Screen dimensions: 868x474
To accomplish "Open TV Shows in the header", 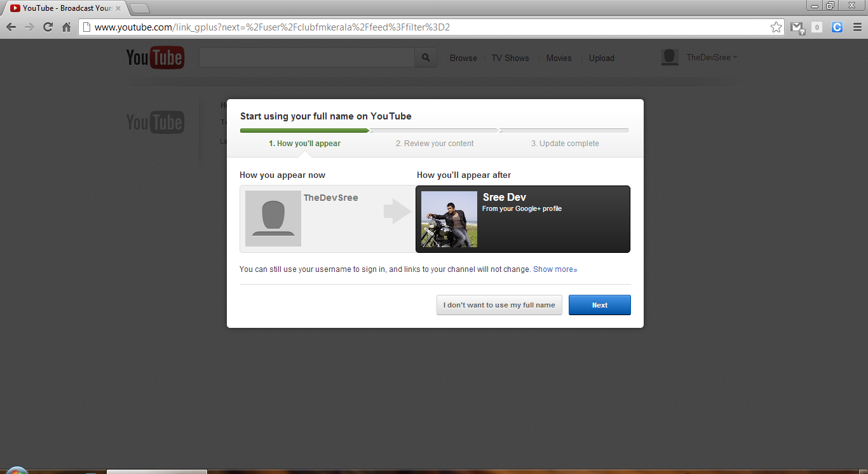I will [x=510, y=58].
